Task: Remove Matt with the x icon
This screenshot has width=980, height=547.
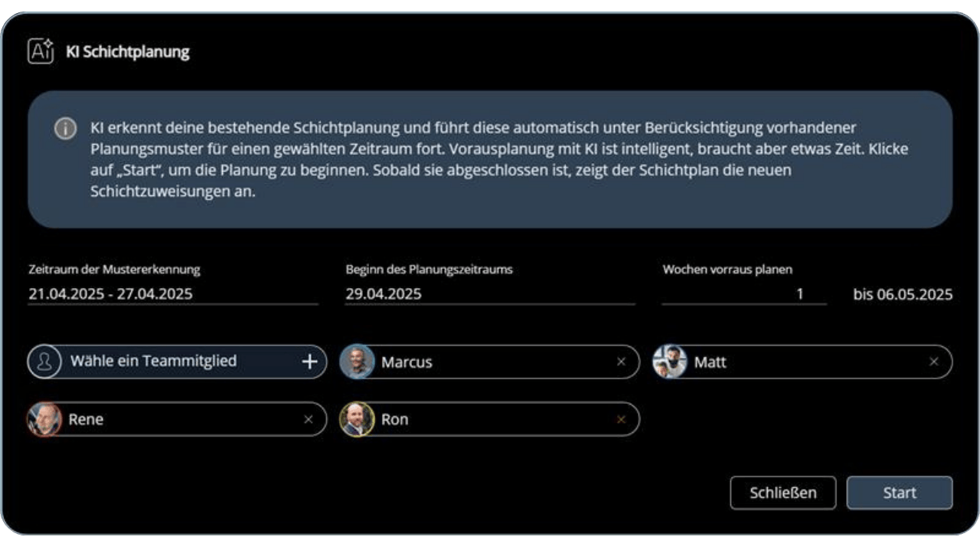Action: click(x=933, y=362)
